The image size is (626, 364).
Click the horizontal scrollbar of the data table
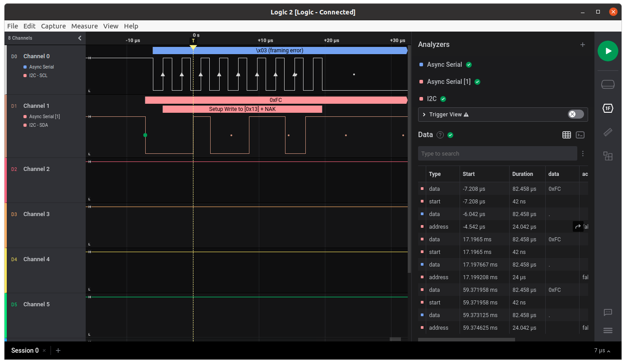tap(466, 339)
